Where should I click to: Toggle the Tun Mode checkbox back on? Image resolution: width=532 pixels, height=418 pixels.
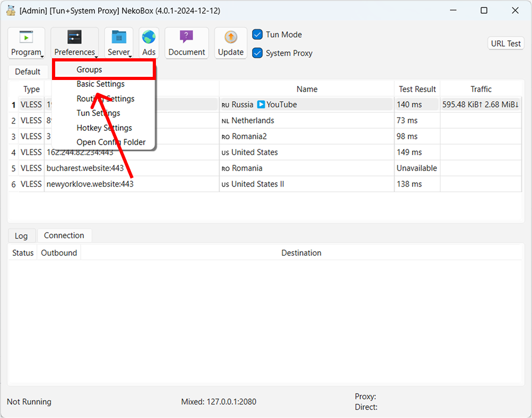pyautogui.click(x=258, y=34)
